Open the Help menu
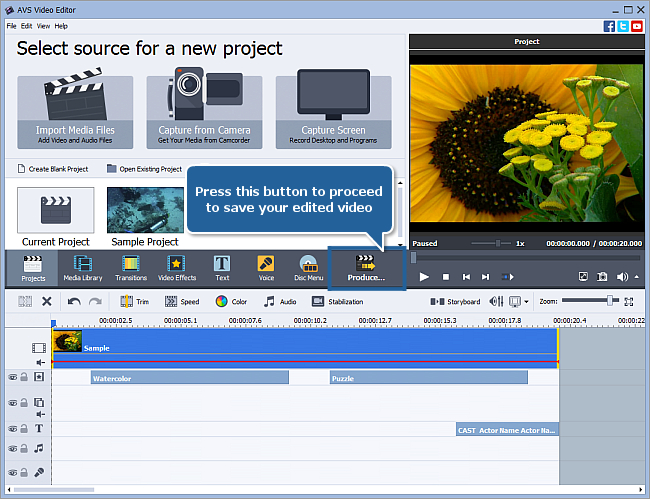Screen dimensions: 650x499 61,26
